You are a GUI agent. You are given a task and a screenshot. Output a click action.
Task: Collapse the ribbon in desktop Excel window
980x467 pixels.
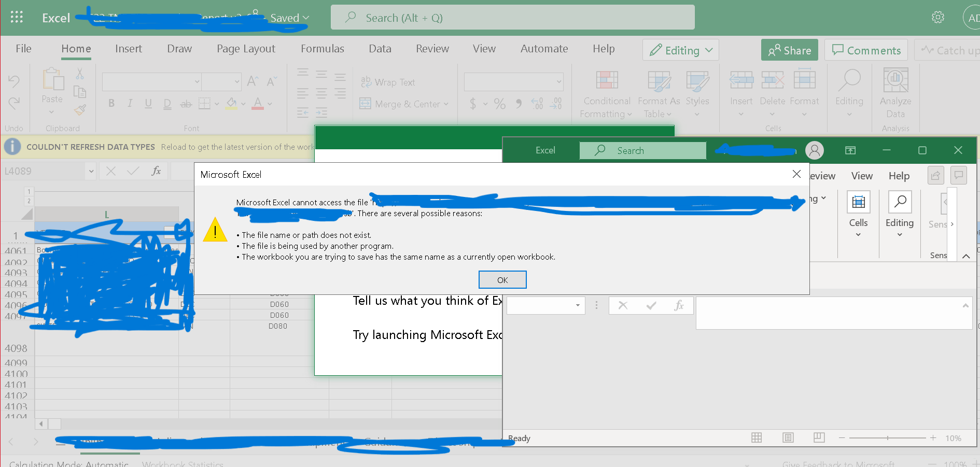click(x=966, y=256)
